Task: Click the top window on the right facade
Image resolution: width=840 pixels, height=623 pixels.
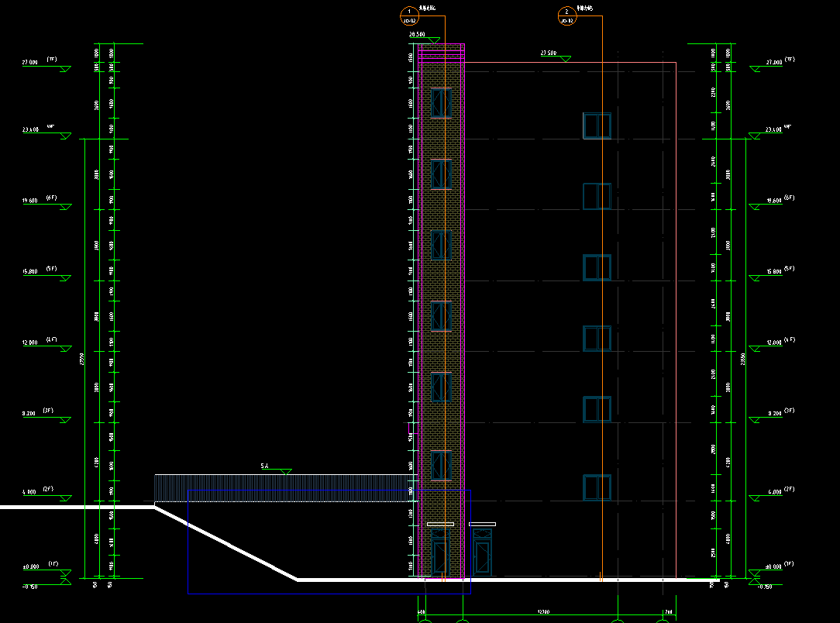Action: (597, 126)
